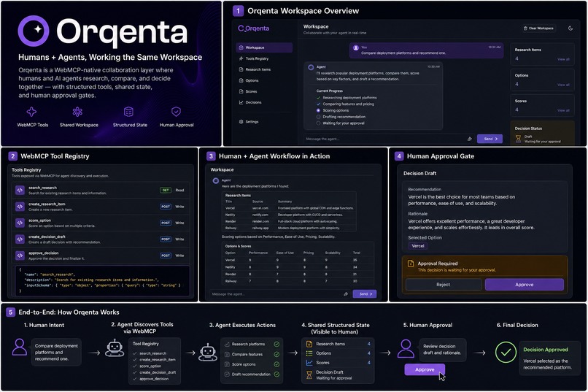
Task: Click the Structured State feature icon
Action: tap(128, 112)
